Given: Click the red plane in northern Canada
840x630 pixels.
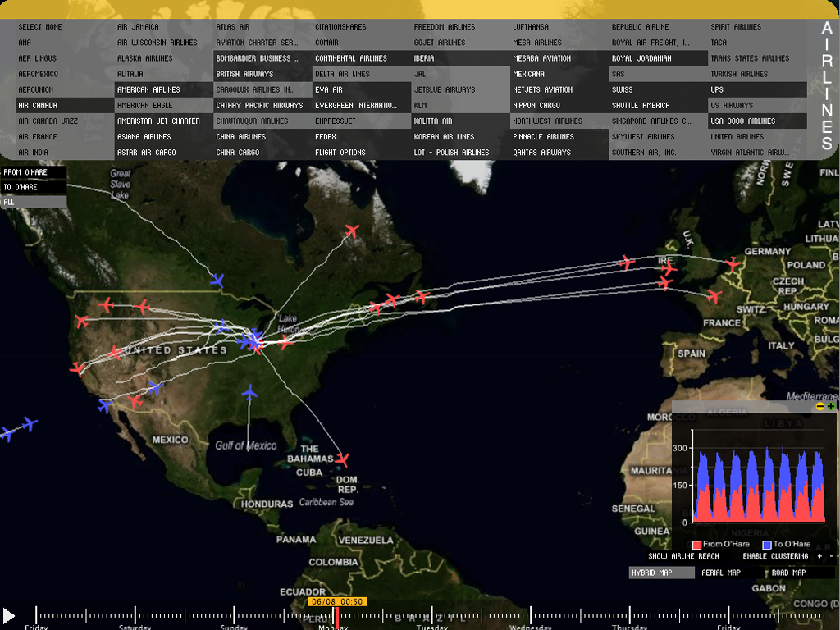Looking at the screenshot, I should click(352, 231).
